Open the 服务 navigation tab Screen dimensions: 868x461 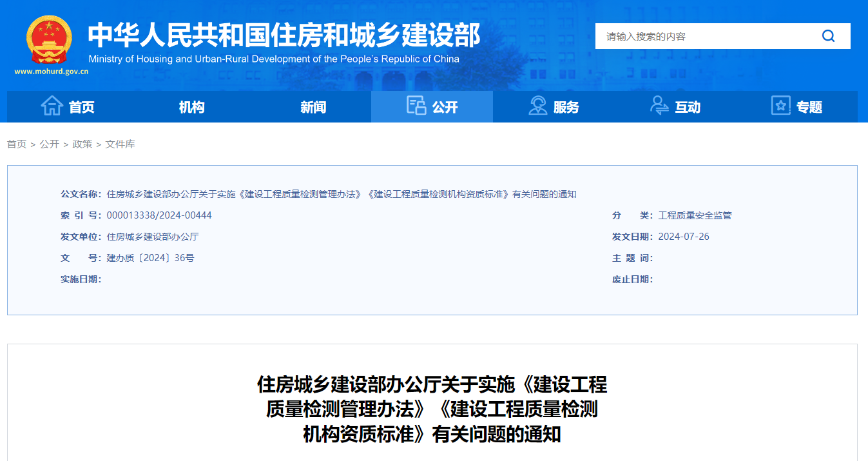tap(554, 106)
